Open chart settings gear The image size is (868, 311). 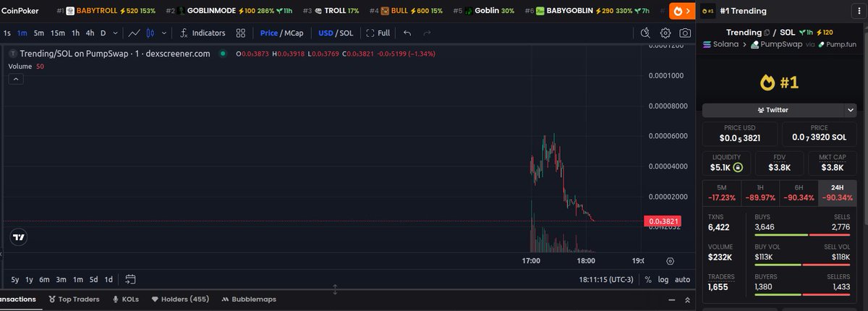[x=665, y=33]
